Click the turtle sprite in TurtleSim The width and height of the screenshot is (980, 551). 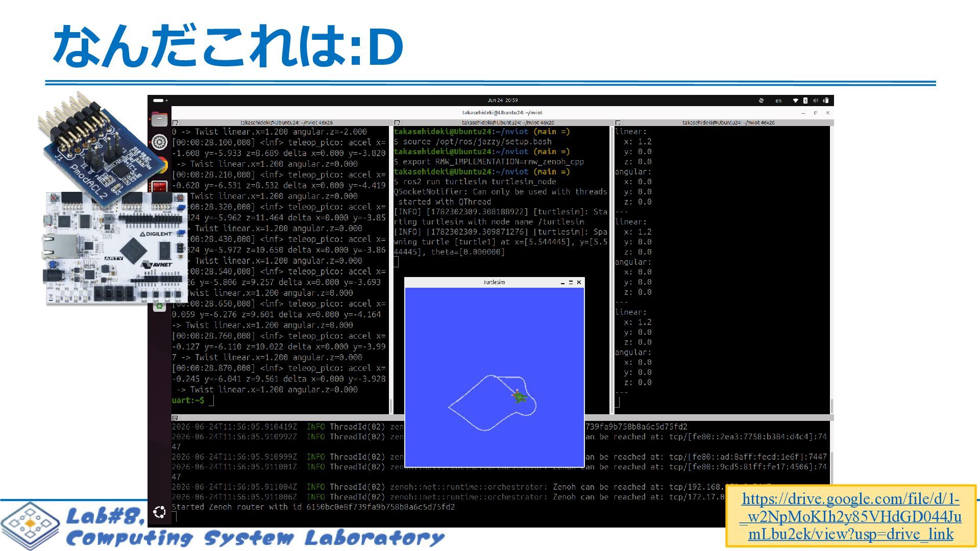(x=520, y=396)
